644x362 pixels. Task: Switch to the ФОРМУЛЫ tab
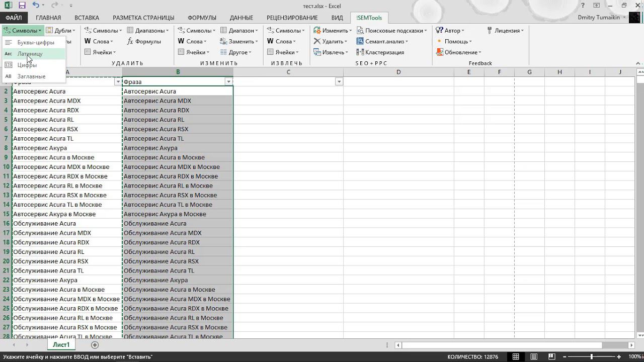pyautogui.click(x=202, y=18)
